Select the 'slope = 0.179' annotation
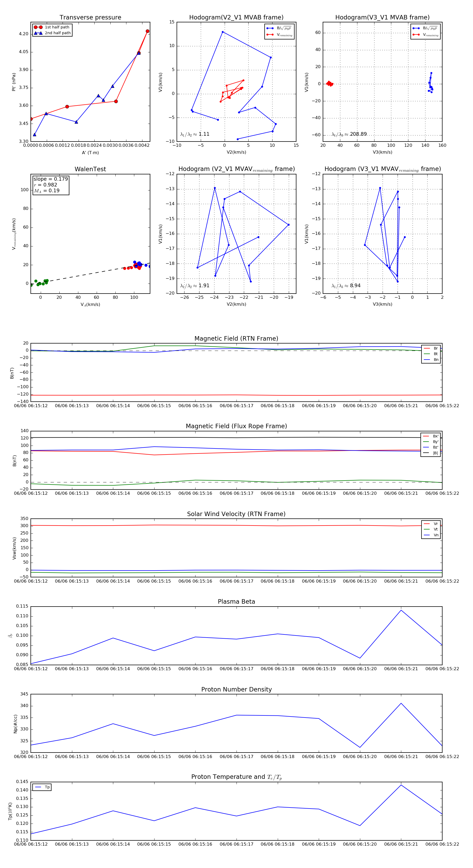473x868 pixels. (x=50, y=179)
